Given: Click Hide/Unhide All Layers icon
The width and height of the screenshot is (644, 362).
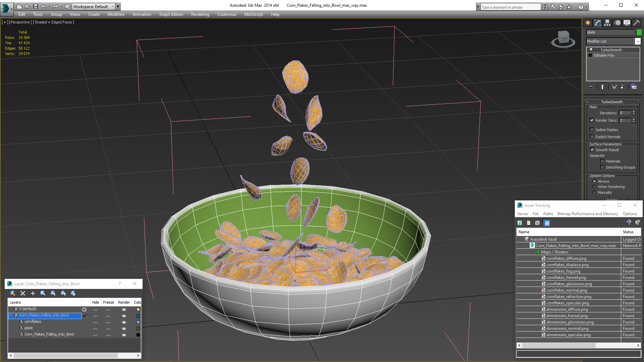Looking at the screenshot, I should (x=63, y=293).
